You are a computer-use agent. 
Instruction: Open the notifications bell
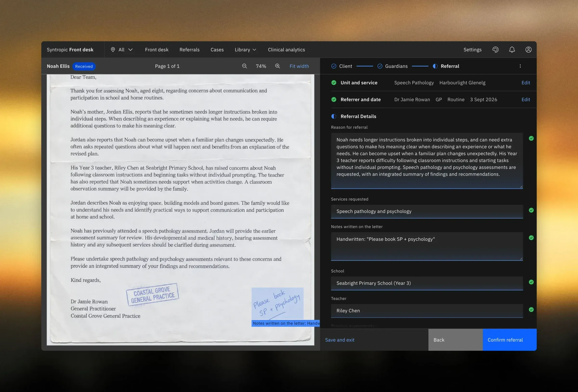coord(512,50)
